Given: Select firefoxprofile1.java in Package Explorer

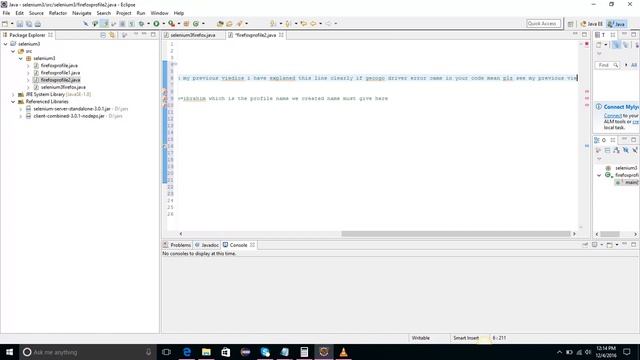Looking at the screenshot, I should [x=60, y=73].
